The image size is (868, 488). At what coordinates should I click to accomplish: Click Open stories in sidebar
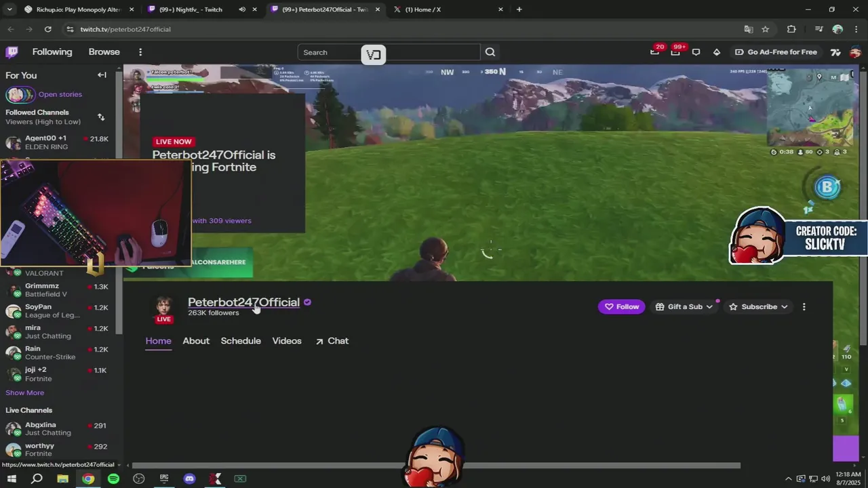coord(60,94)
